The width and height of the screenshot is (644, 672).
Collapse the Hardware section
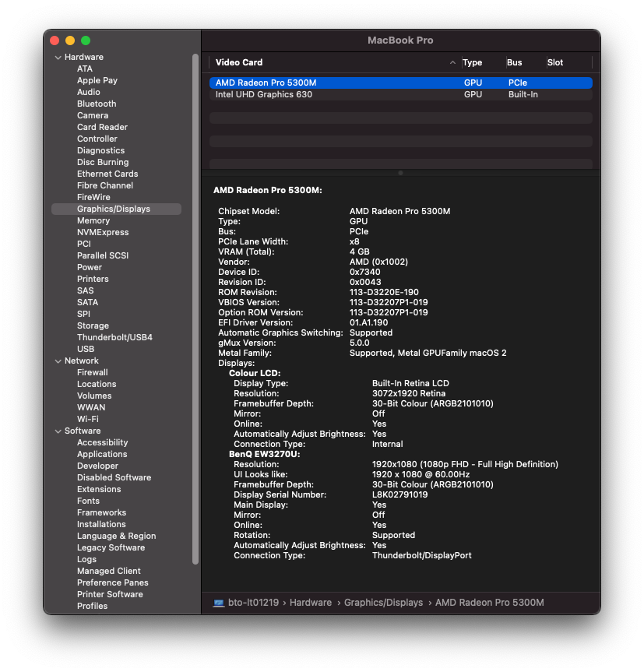pos(58,58)
